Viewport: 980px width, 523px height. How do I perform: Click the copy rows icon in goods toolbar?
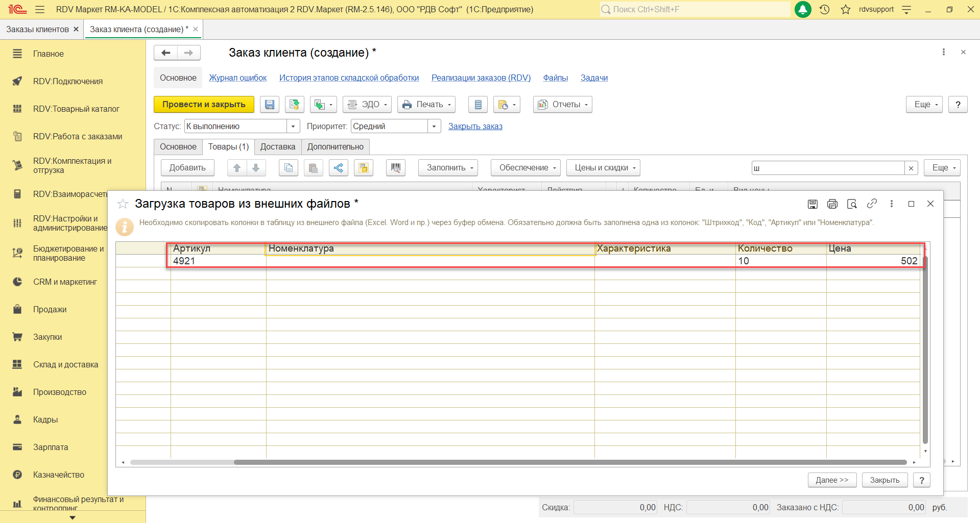(x=289, y=168)
